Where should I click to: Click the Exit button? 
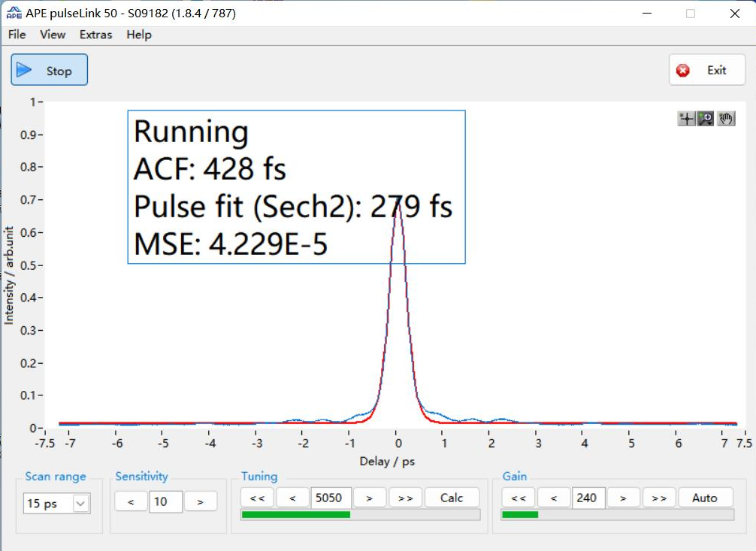pos(706,70)
